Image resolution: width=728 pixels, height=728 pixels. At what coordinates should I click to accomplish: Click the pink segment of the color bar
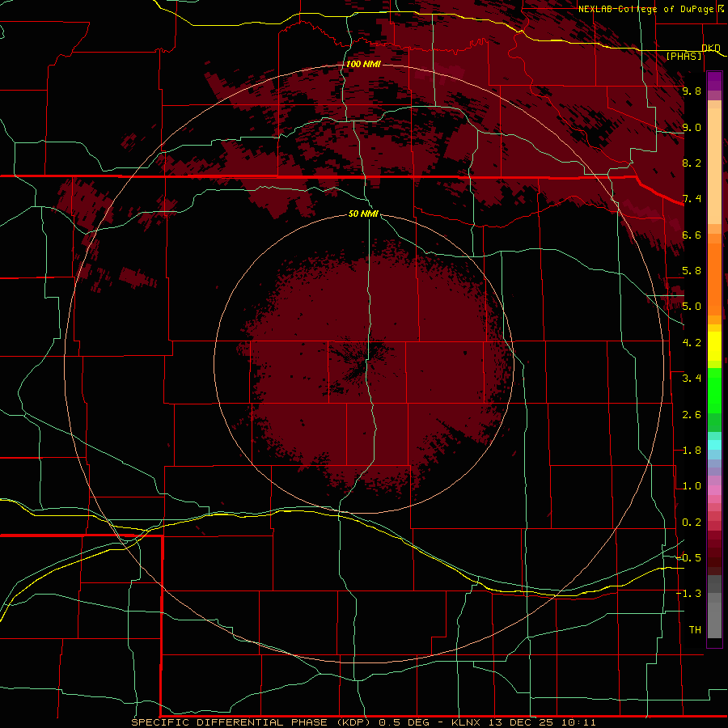click(714, 490)
